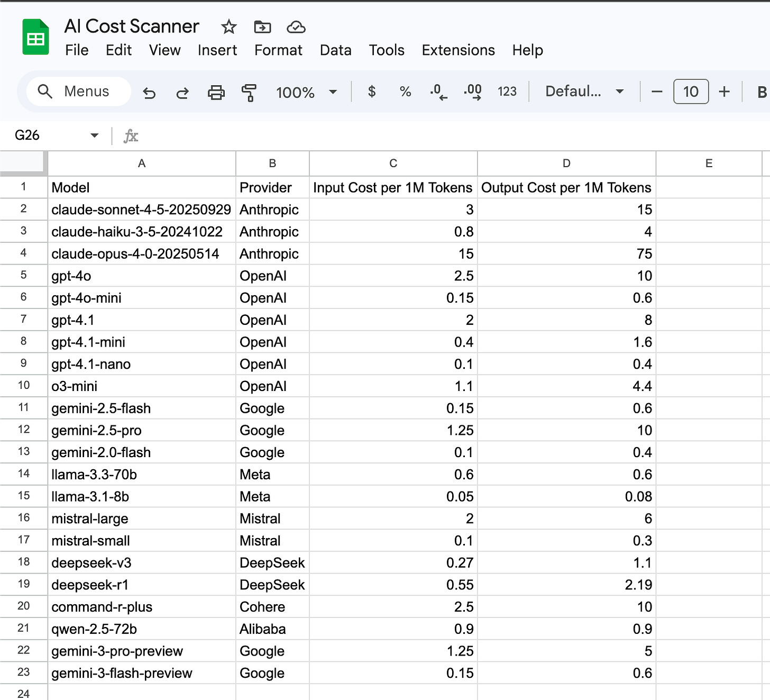The height and width of the screenshot is (700, 770).
Task: Select cell "gpt-4o-mini"
Action: tap(142, 298)
